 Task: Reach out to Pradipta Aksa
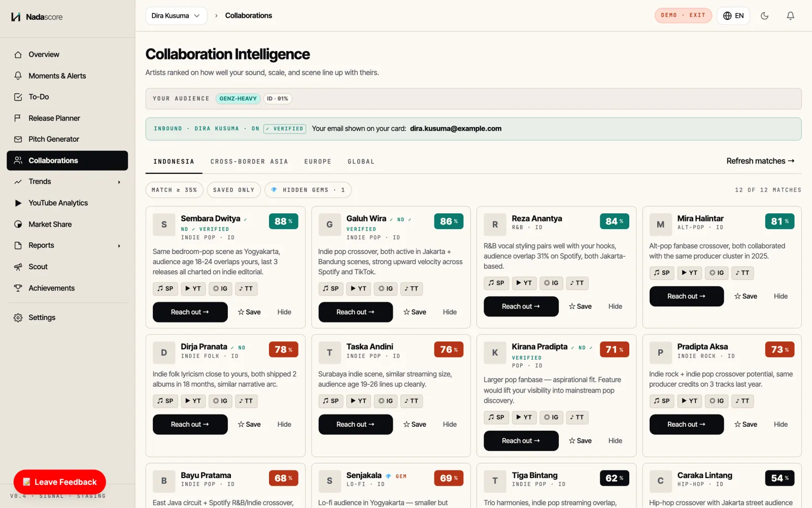(686, 424)
